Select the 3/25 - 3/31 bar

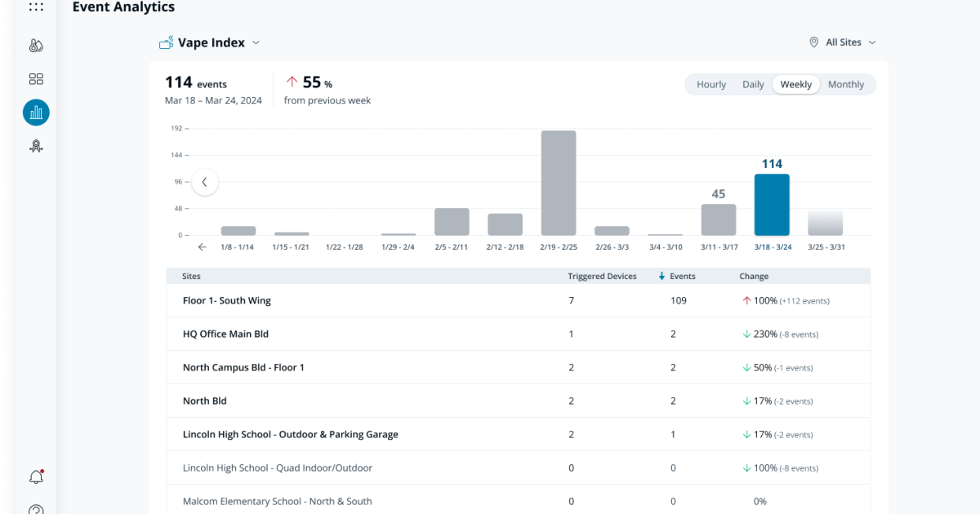coord(825,223)
